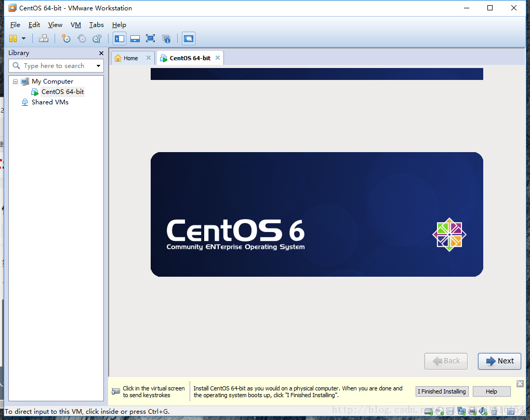Click the sound card status icon
The height and width of the screenshot is (420, 530).
coord(483,411)
